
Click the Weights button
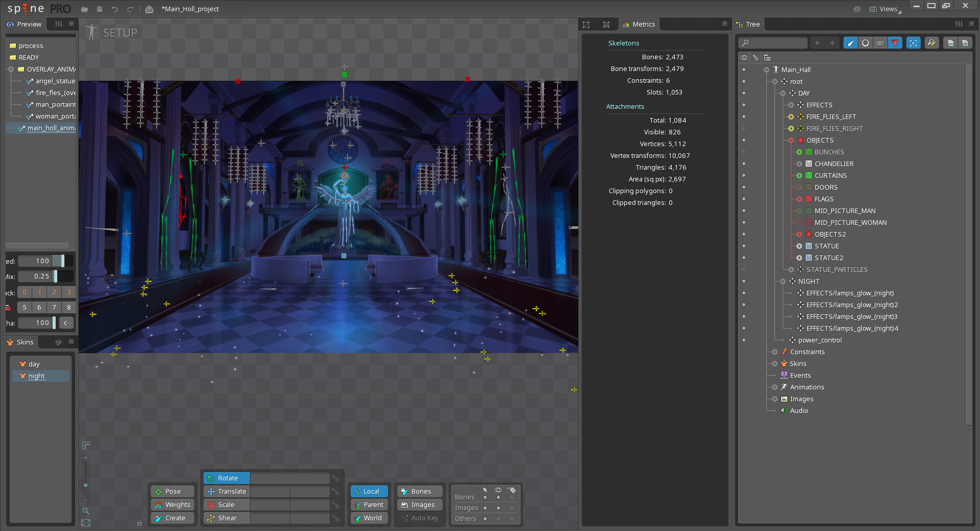pos(172,504)
